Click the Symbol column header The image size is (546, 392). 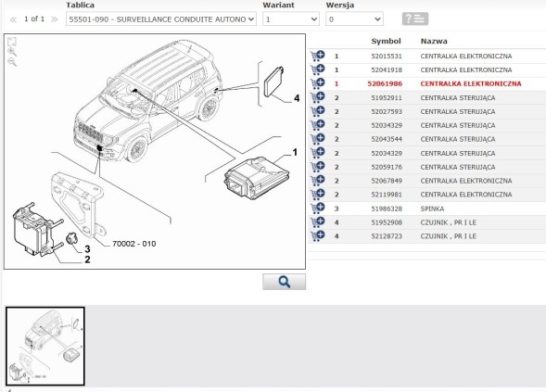[x=387, y=41]
